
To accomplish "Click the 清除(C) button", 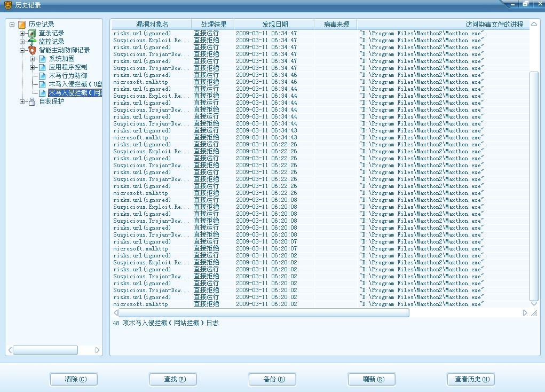I will click(74, 379).
